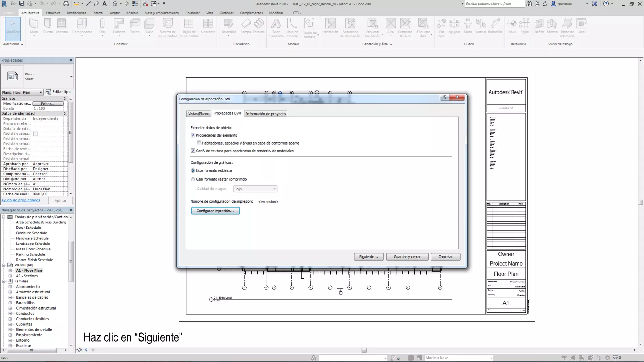Click the Save icon in quick access toolbar

22,4
